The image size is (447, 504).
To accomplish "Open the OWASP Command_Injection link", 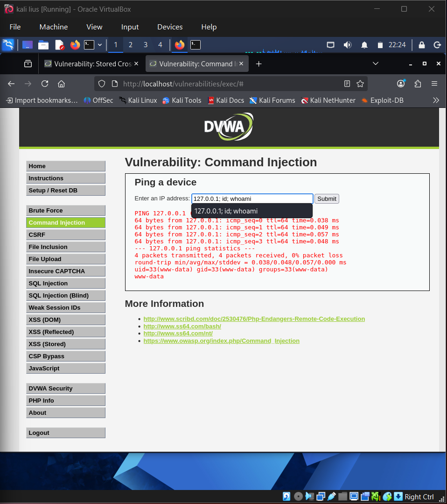I will point(221,341).
